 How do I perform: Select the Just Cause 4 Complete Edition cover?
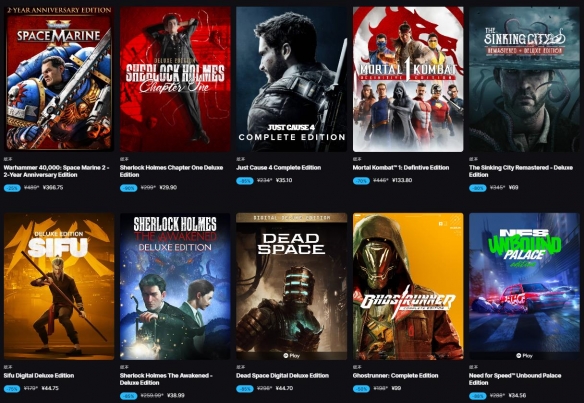click(x=291, y=79)
